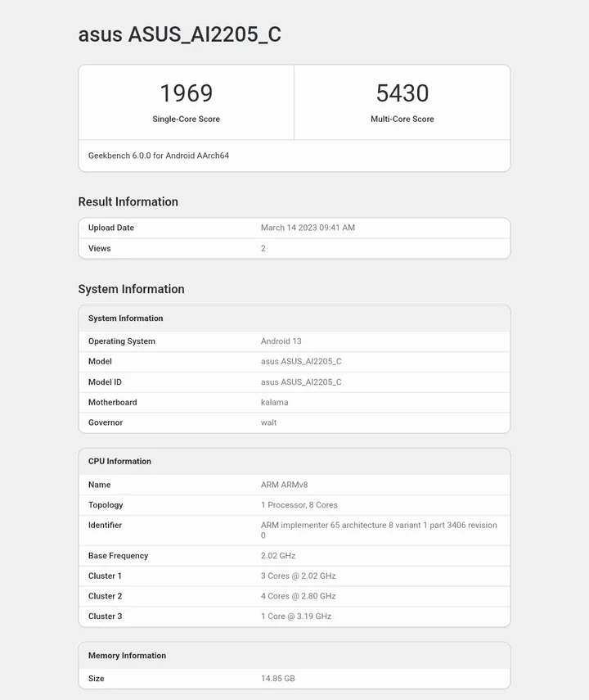Click the Memory Information Size 14.85 GB row

pyautogui.click(x=294, y=679)
